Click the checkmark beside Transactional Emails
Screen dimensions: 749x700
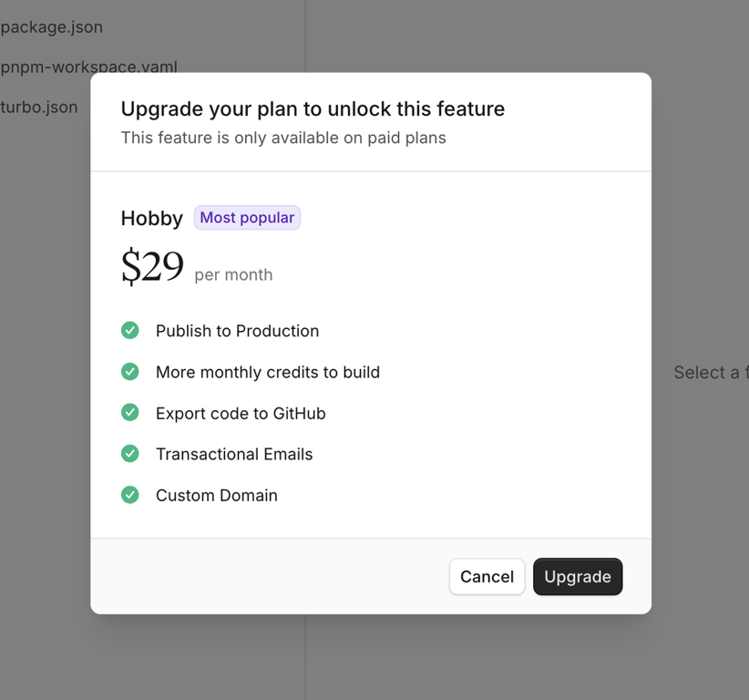coord(130,453)
